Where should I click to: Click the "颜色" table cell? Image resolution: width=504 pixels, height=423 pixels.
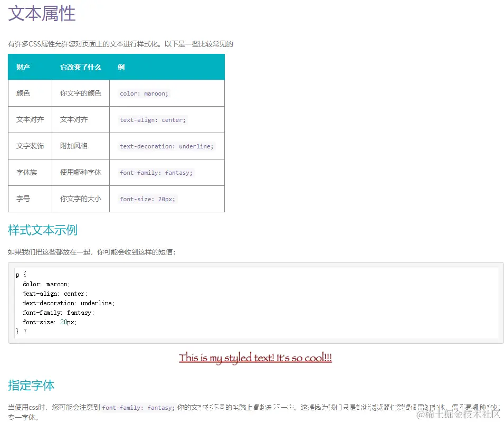pos(22,93)
